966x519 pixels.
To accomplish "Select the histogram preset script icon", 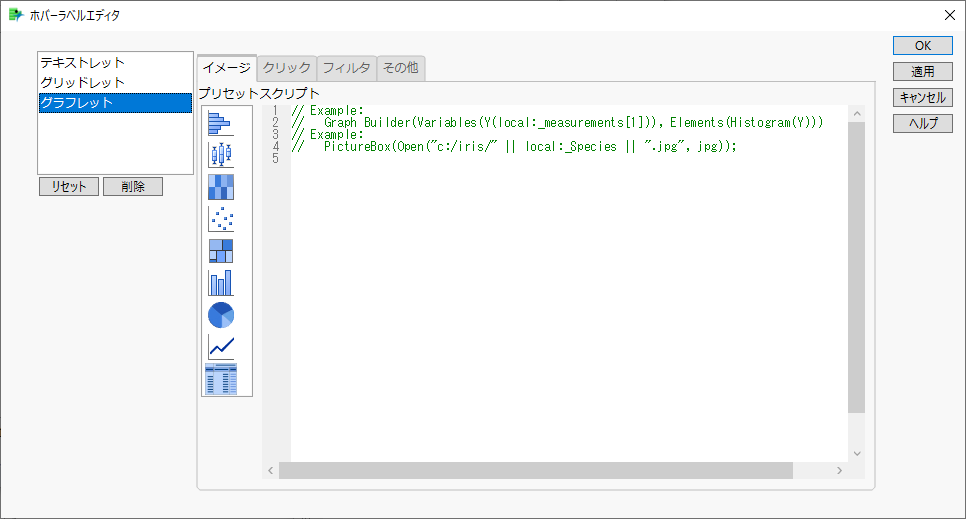I will click(221, 123).
